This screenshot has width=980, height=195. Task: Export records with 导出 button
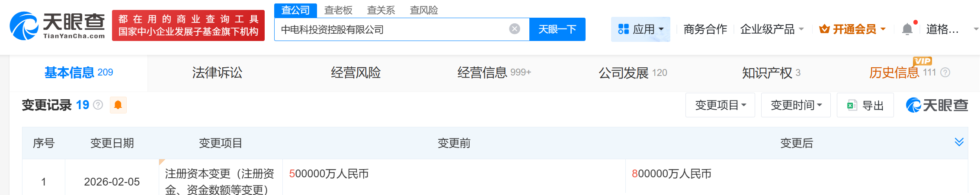pyautogui.click(x=865, y=105)
